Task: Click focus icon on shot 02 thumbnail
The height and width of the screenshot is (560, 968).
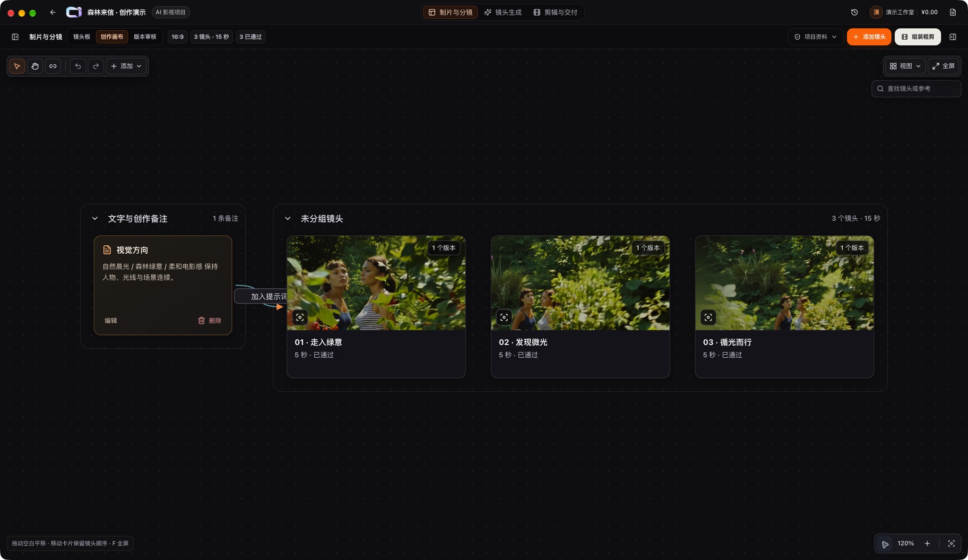Action: tap(504, 318)
